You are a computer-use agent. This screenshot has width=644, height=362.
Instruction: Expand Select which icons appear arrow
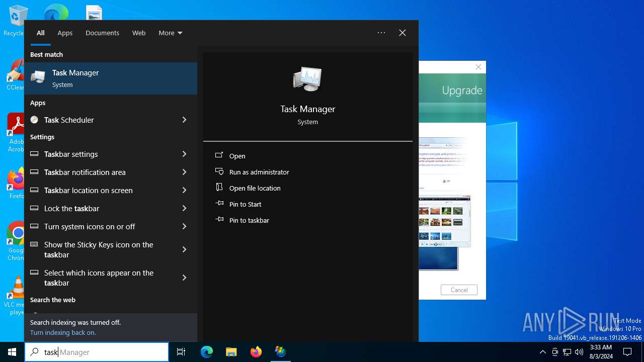coord(184,278)
